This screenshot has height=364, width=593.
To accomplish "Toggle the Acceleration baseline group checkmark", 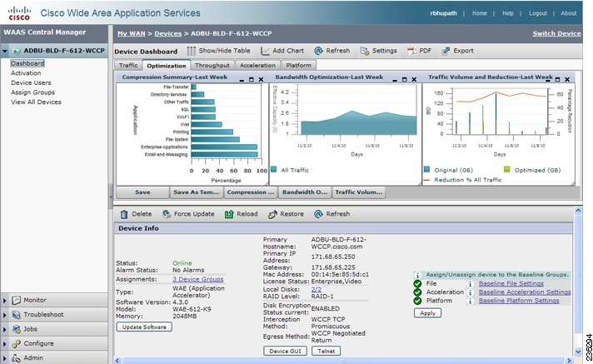I will 417,292.
